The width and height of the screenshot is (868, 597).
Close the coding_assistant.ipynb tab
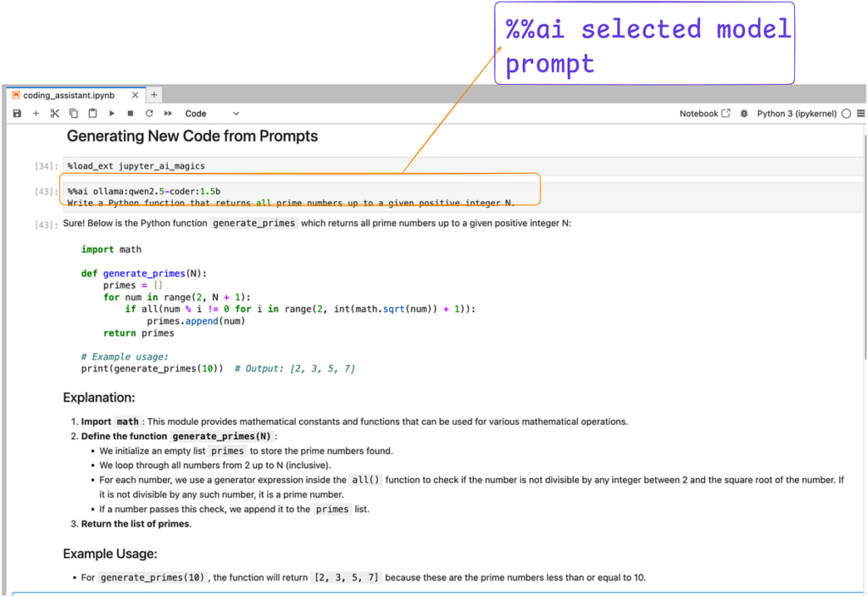(135, 95)
